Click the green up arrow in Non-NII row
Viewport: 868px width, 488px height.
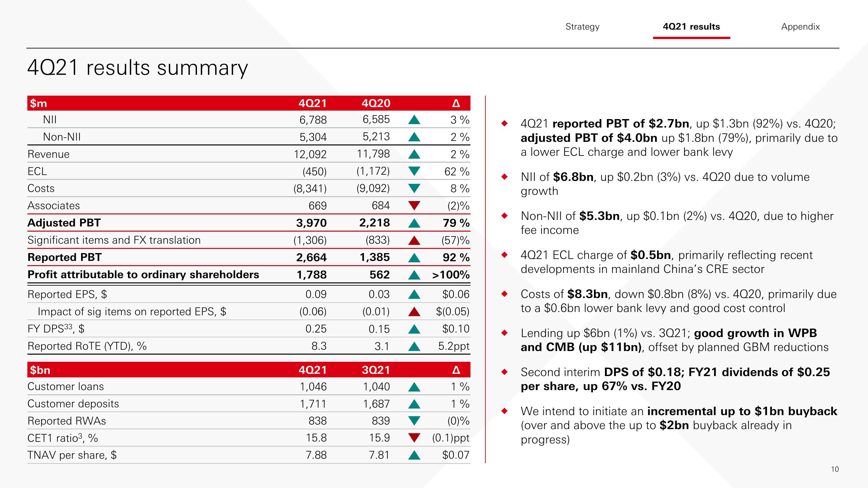point(414,137)
